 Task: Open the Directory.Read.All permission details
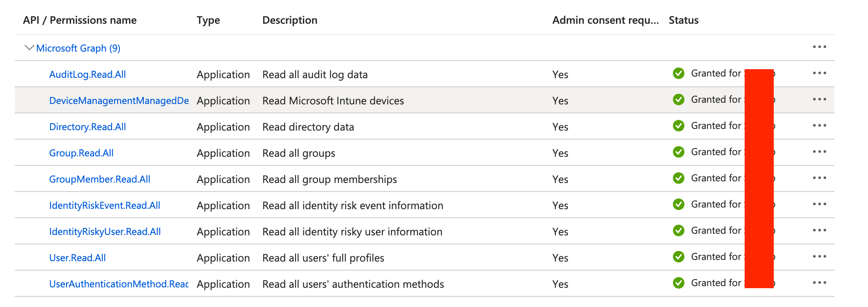point(87,127)
